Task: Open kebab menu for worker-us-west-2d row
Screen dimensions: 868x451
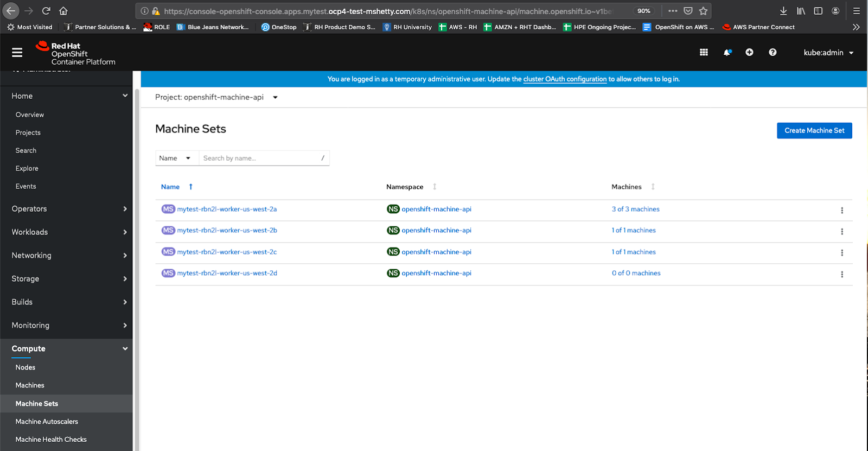Action: [841, 275]
